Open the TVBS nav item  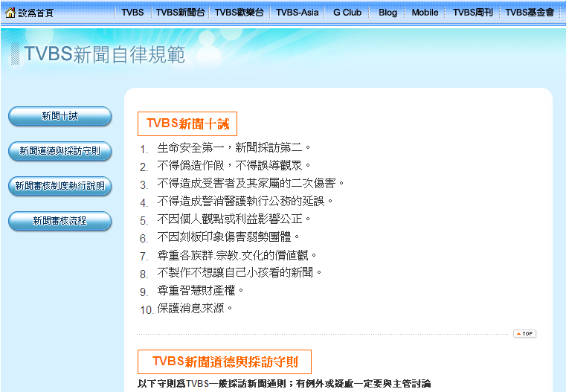132,12
